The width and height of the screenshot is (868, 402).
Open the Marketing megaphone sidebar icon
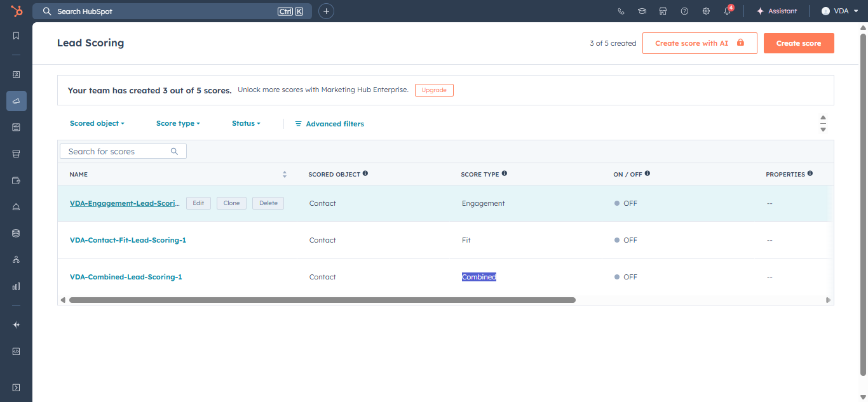pos(16,101)
